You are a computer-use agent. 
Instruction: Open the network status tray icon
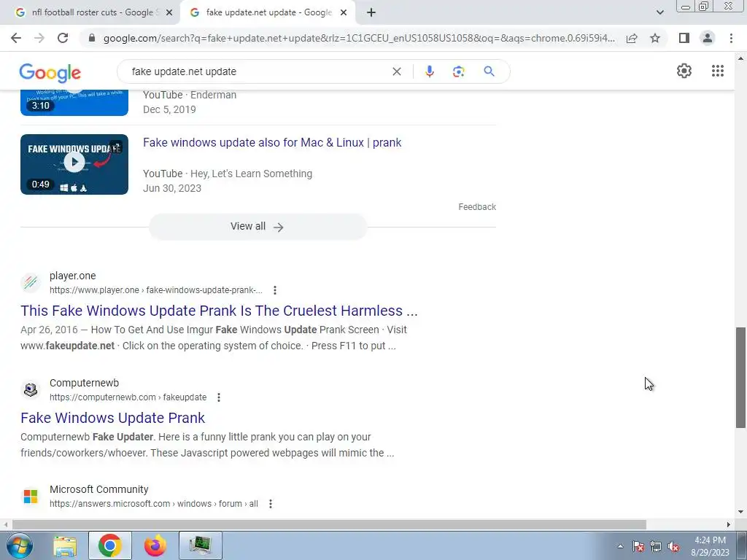[x=656, y=546]
